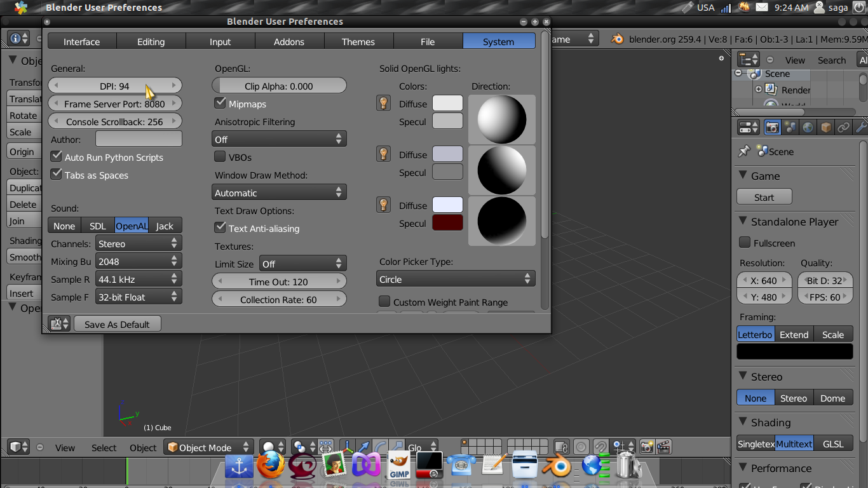Open the Channels Stereo dropdown
This screenshot has width=868, height=488.
[139, 243]
